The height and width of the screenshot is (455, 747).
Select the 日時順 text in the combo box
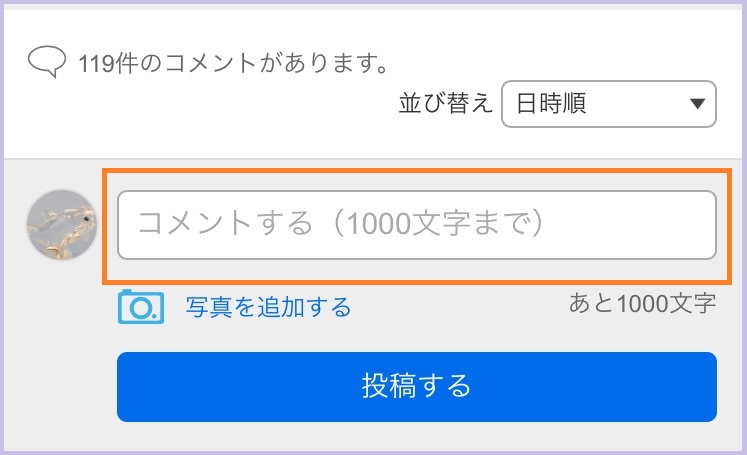[x=551, y=103]
